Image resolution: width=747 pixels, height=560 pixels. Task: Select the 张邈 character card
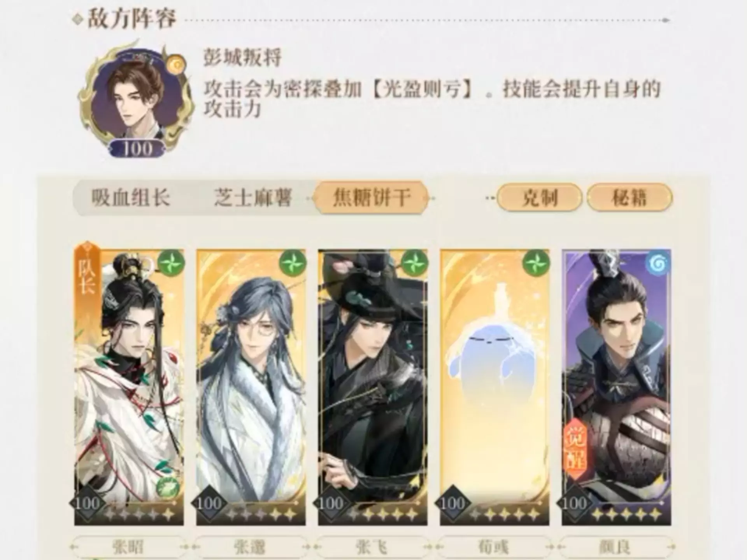point(251,387)
